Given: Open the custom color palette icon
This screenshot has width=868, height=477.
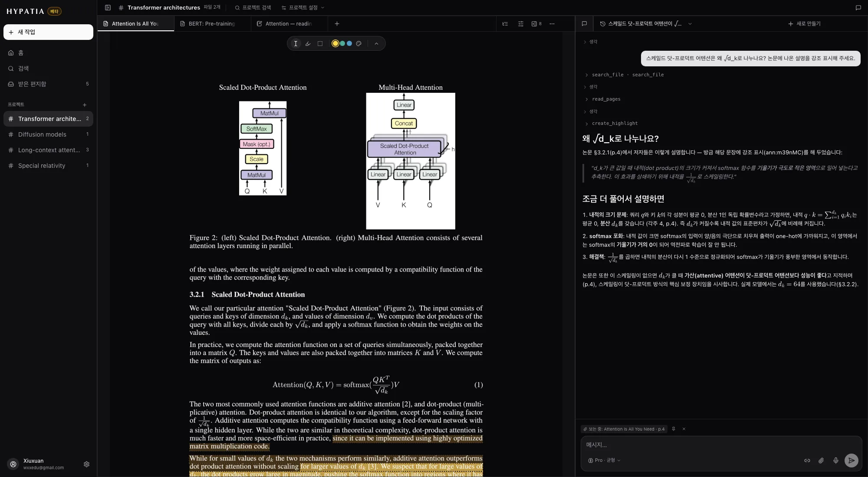Looking at the screenshot, I should (358, 43).
